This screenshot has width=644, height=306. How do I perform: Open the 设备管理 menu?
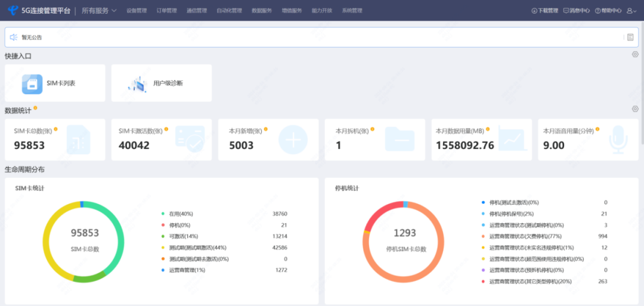(x=137, y=11)
